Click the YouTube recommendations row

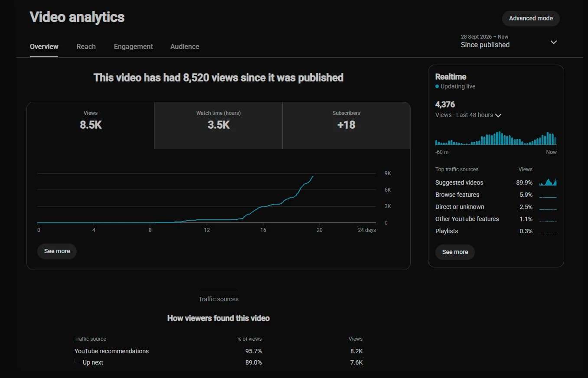pyautogui.click(x=219, y=351)
